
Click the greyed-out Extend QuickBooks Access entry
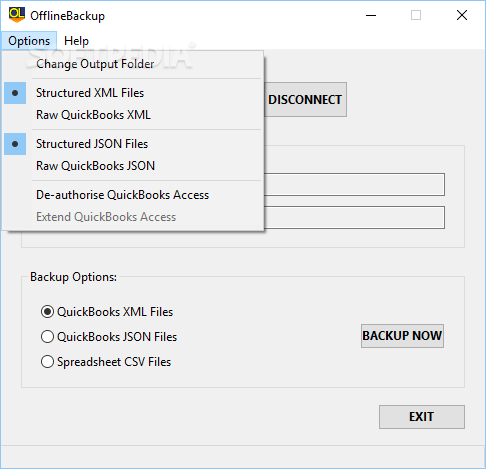tap(133, 217)
